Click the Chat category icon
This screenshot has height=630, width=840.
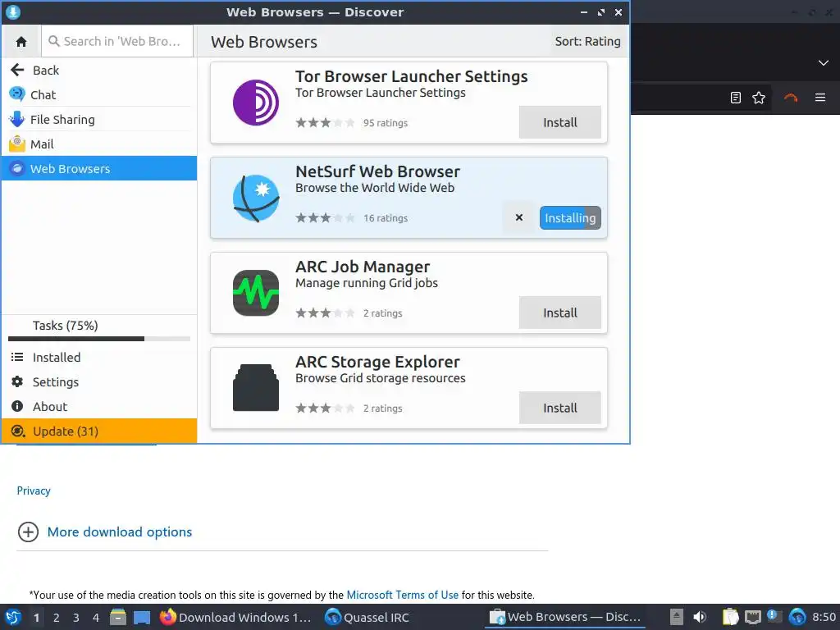17,94
